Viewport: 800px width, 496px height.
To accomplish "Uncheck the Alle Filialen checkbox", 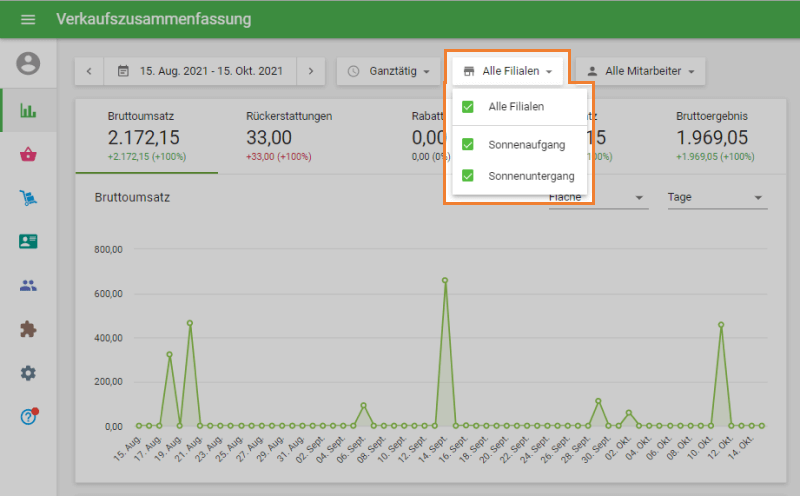I will [x=468, y=106].
